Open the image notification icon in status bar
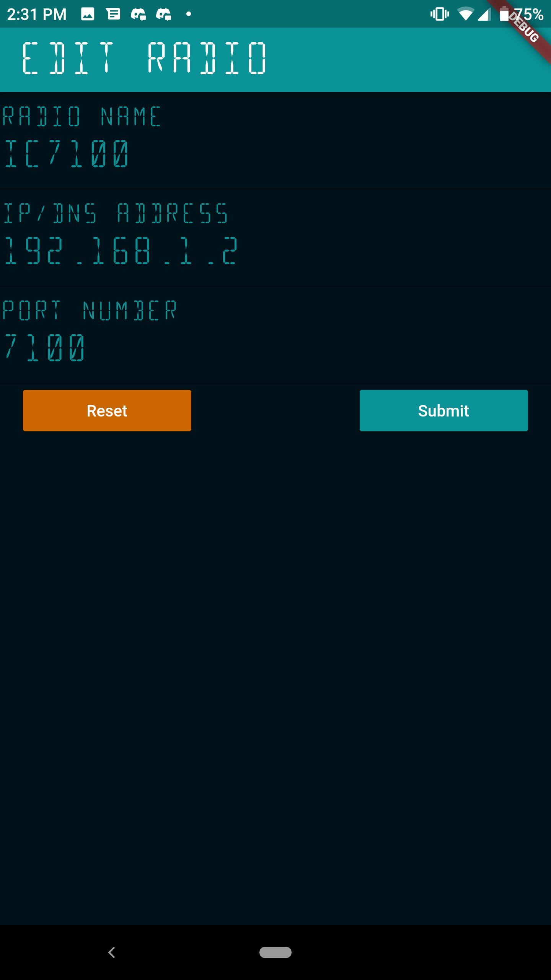 [x=88, y=15]
